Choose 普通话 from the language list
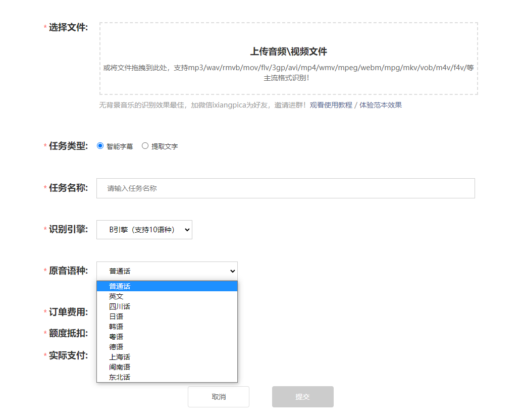Screen dimensions: 522x420 [120, 286]
